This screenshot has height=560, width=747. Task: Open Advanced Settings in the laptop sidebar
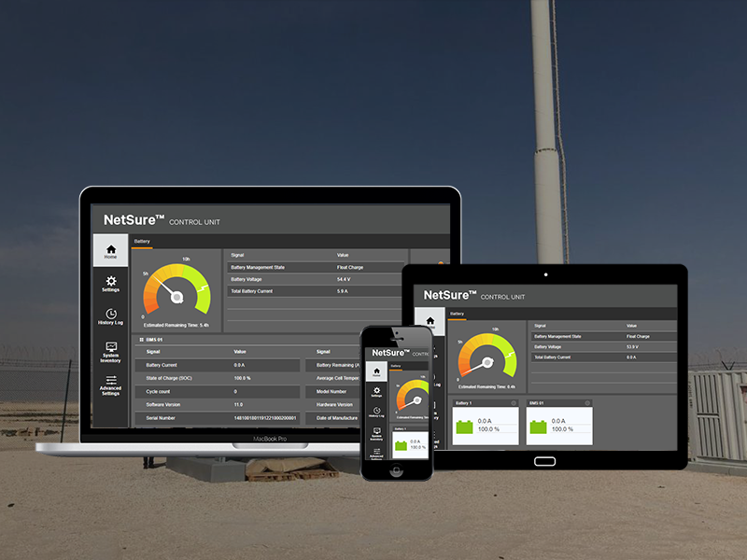tap(111, 384)
